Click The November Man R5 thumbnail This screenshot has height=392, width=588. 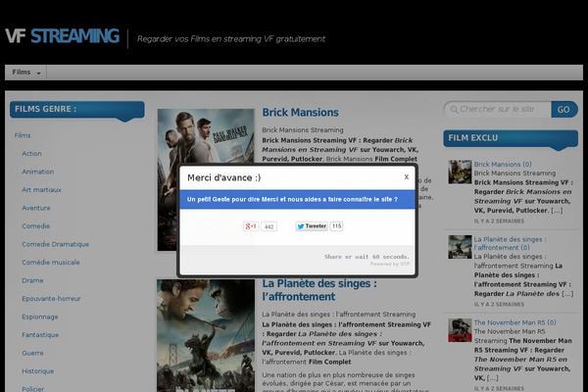460,330
